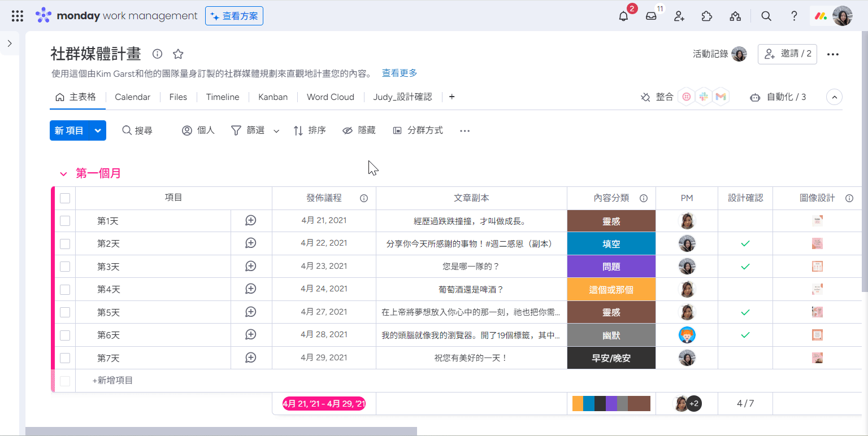
Task: Add a new board view with plus
Action: coord(452,97)
